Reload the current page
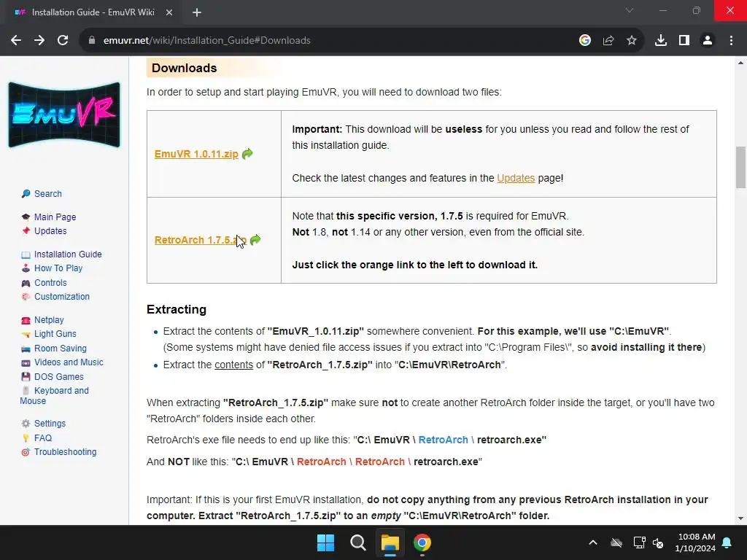 pos(63,41)
